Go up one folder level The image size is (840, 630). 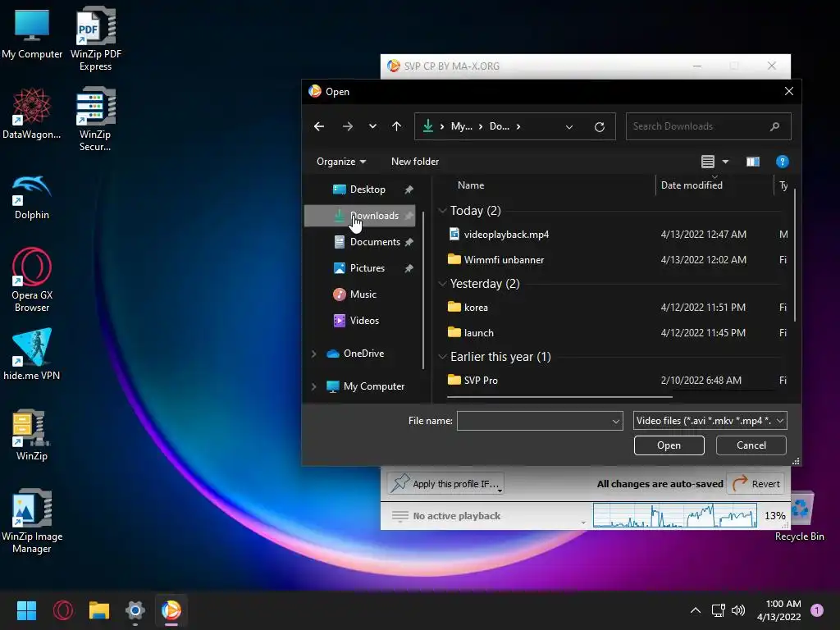(396, 126)
